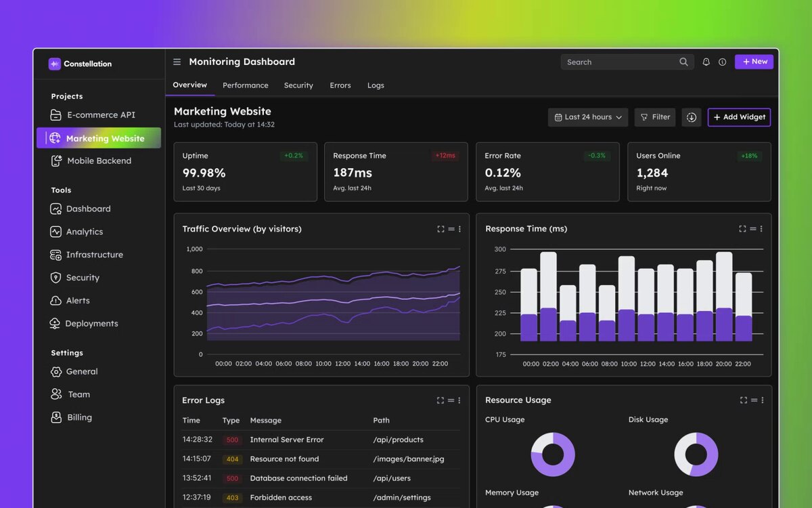Viewport: 812px width, 508px height.
Task: Click Error Logs widget drag handle icon
Action: [451, 400]
